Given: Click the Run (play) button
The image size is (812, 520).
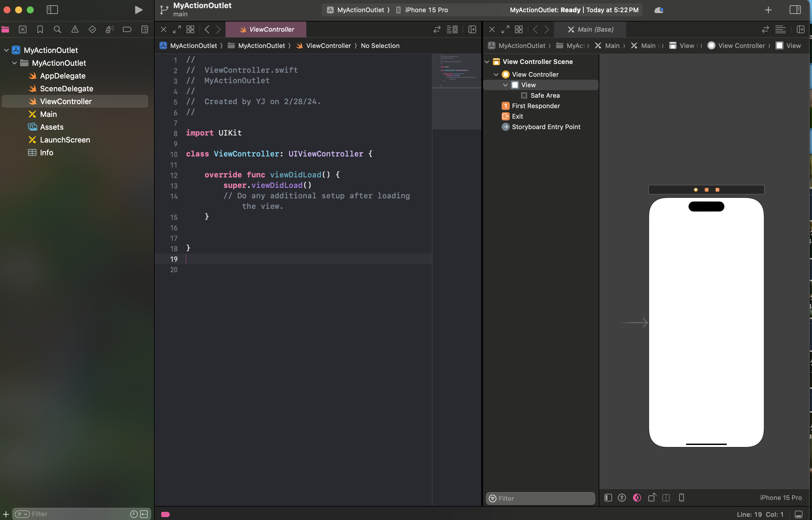Looking at the screenshot, I should click(x=138, y=10).
